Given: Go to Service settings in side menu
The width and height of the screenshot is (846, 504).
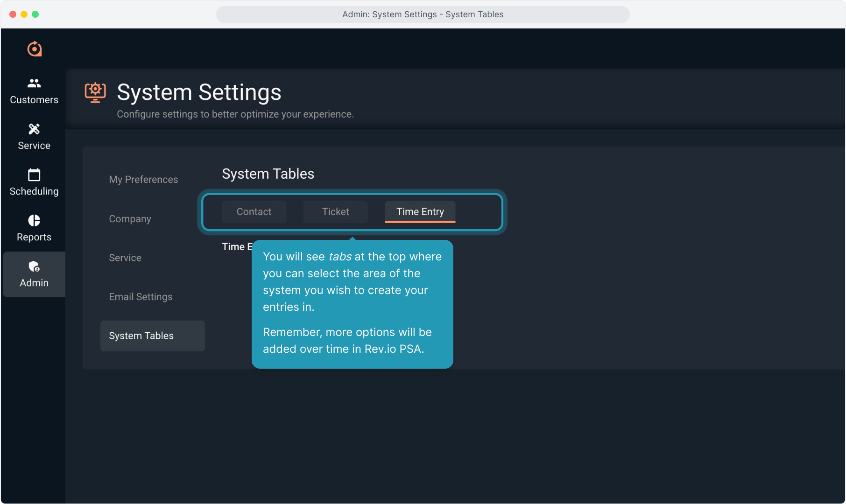Looking at the screenshot, I should coord(125,258).
